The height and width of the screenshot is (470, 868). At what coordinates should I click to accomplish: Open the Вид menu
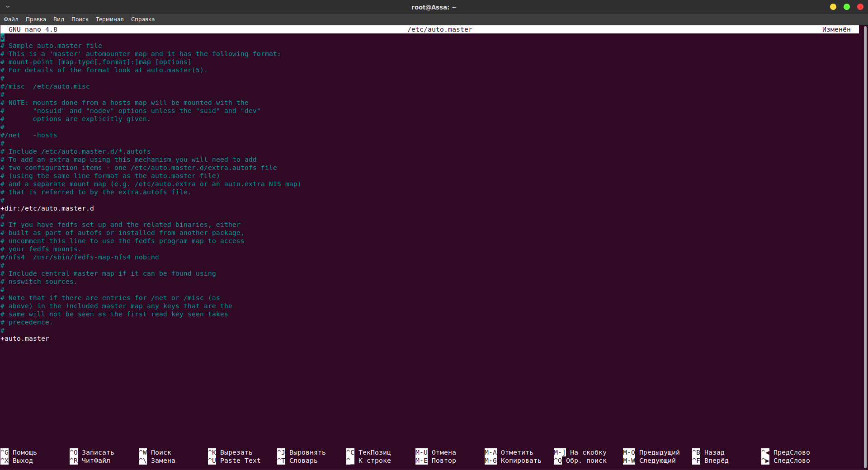[59, 19]
